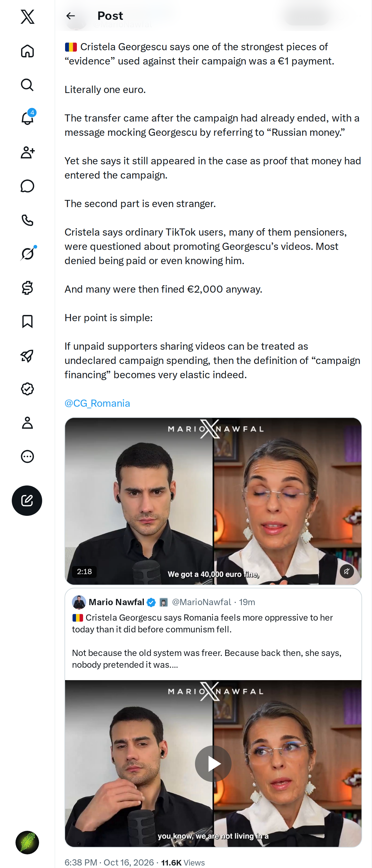Play the quoted post video
The height and width of the screenshot is (868, 372).
(213, 764)
